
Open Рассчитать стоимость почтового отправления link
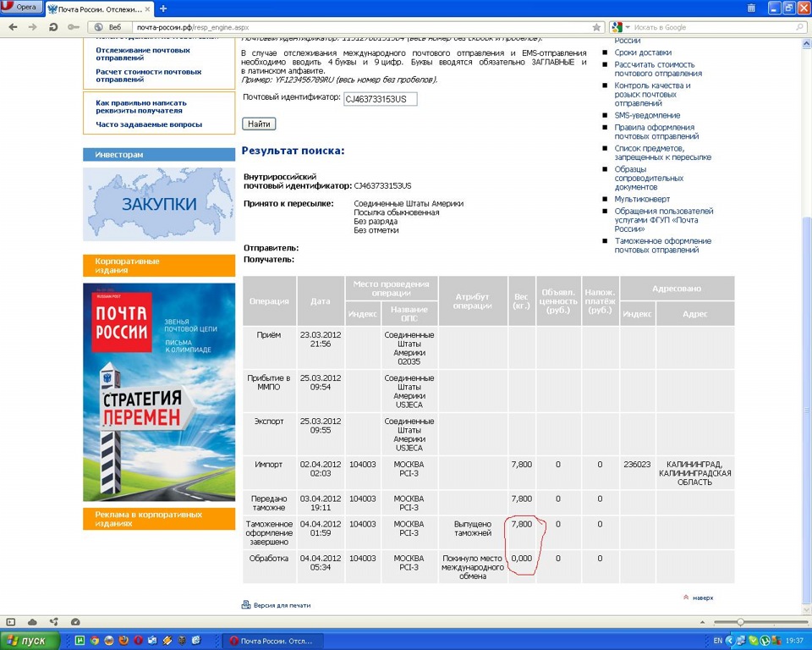pos(658,69)
